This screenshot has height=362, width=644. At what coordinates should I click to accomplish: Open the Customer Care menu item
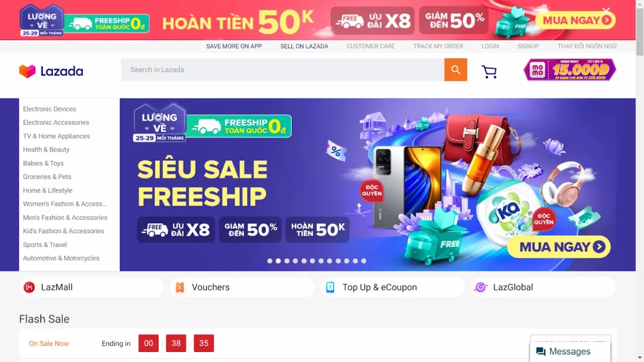point(370,47)
